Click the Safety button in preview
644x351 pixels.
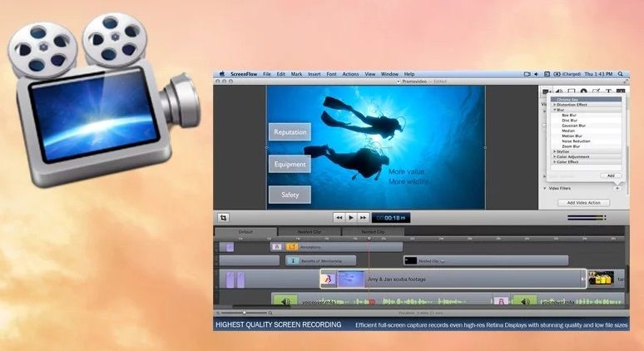tap(290, 195)
